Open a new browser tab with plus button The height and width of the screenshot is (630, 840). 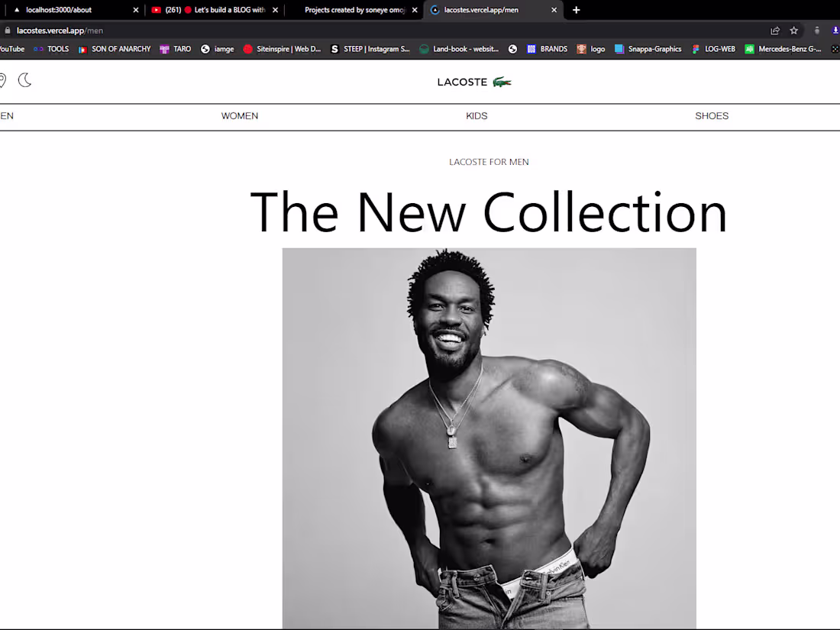point(576,10)
